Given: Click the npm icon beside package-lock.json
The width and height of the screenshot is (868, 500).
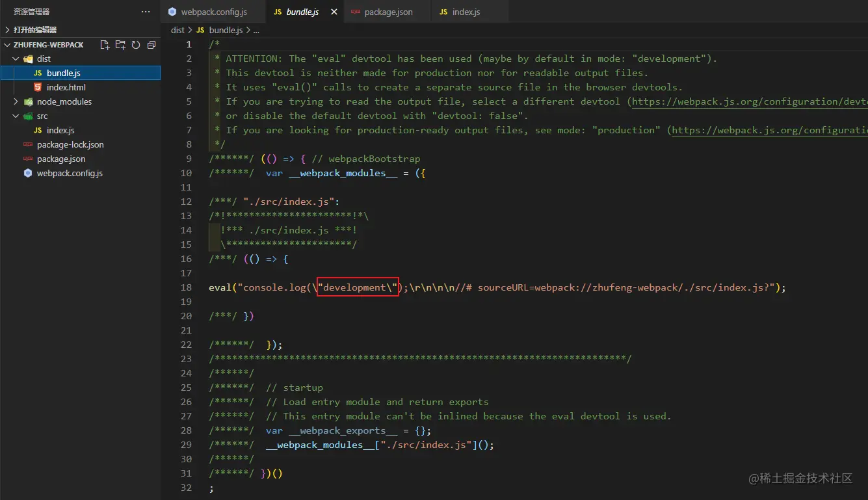Looking at the screenshot, I should (x=28, y=145).
